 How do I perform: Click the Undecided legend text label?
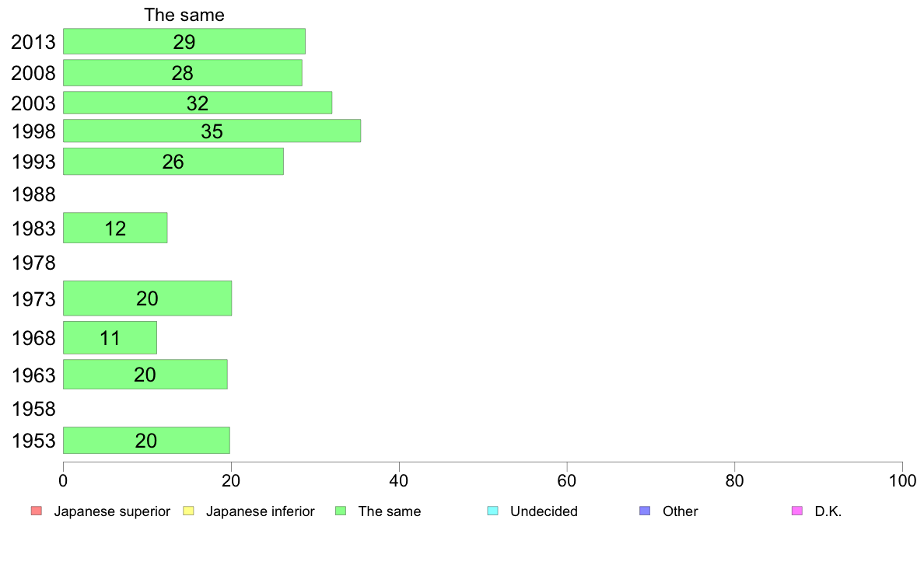tap(544, 511)
